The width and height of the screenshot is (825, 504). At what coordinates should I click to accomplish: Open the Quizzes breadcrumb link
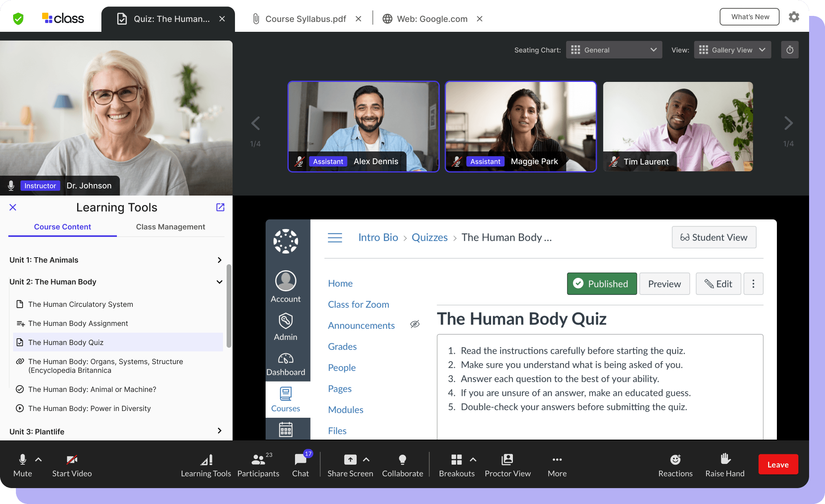[x=429, y=237]
